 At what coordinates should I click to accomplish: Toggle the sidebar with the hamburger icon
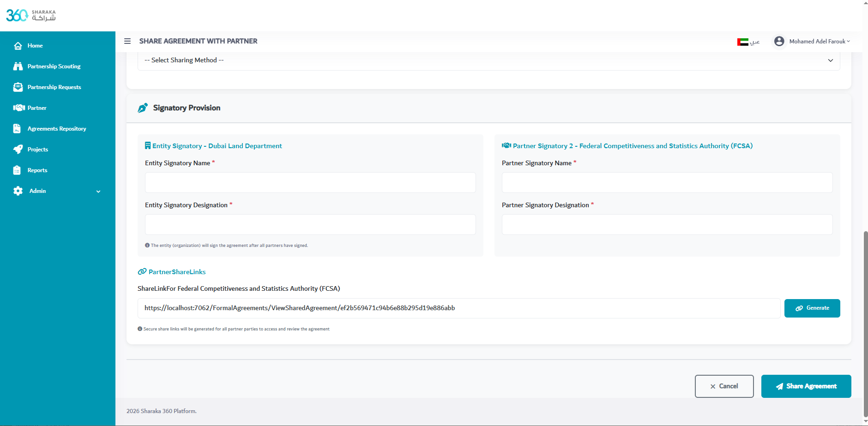(127, 41)
